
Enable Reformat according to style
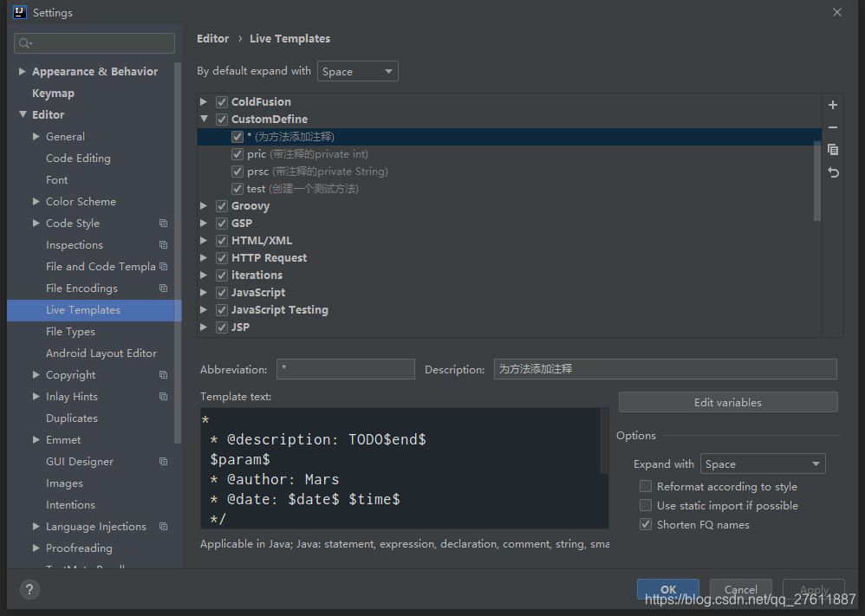click(646, 486)
